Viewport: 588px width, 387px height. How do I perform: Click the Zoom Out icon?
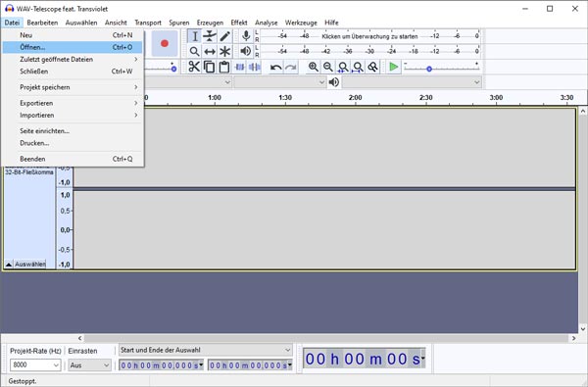(327, 67)
